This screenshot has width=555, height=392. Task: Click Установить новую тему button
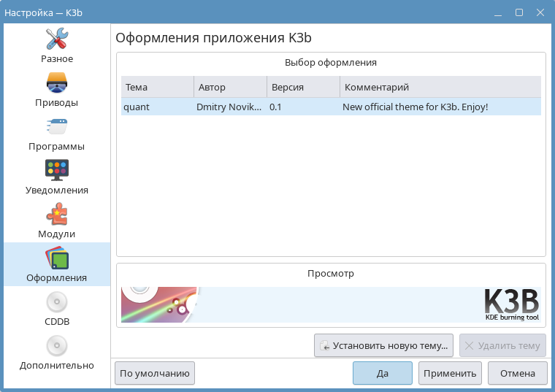(384, 345)
